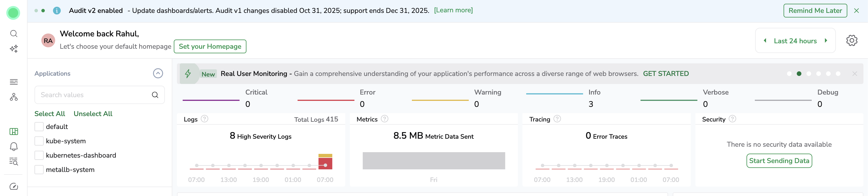Screen dimensions: 868x196
Task: Open the Last 24 hours time picker
Action: (795, 41)
